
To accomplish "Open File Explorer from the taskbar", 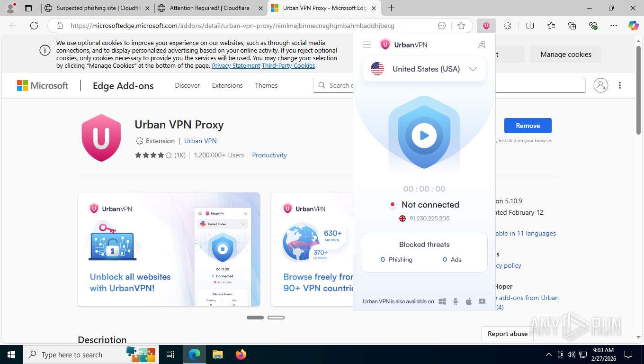I will coord(217,355).
